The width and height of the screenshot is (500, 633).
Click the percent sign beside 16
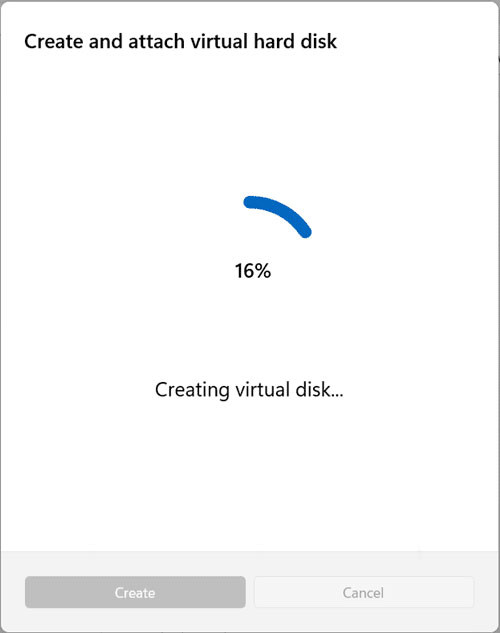tap(263, 270)
